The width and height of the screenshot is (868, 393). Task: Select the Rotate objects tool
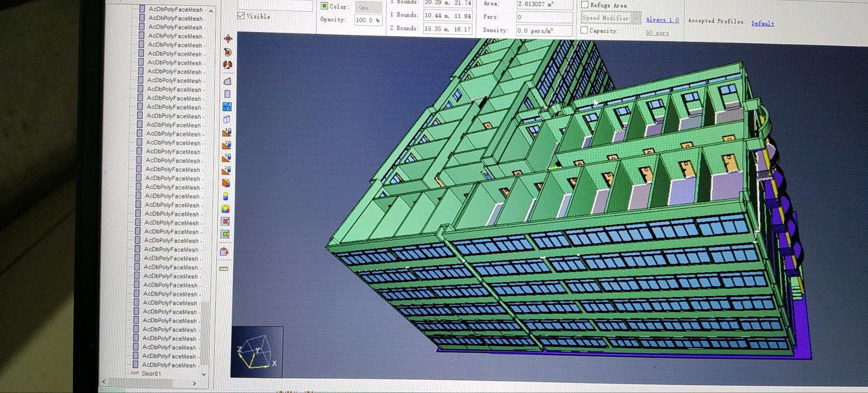pos(228,52)
